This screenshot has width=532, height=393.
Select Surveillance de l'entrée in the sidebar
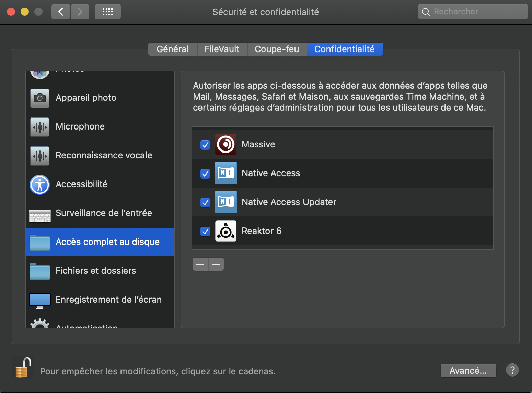coord(100,213)
